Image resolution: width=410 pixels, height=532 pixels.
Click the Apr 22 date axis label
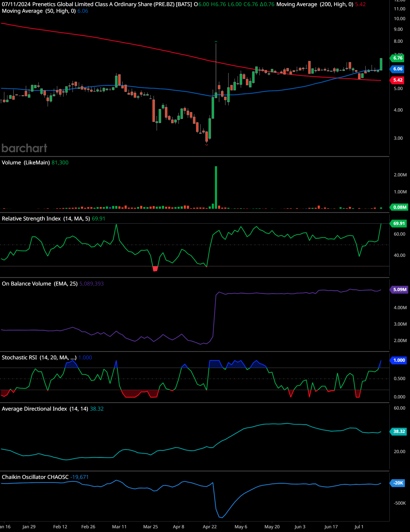tap(210, 527)
